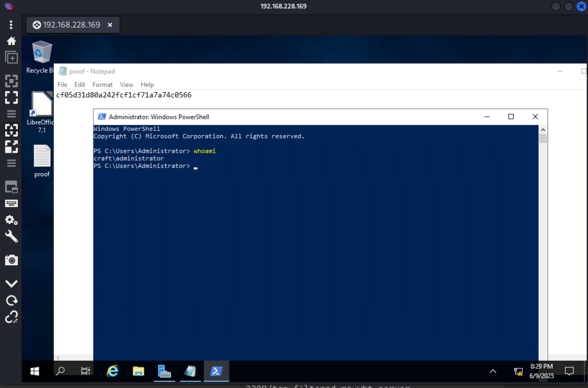Click the duplicate session icon in sidebar
This screenshot has height=388, width=588.
[11, 58]
